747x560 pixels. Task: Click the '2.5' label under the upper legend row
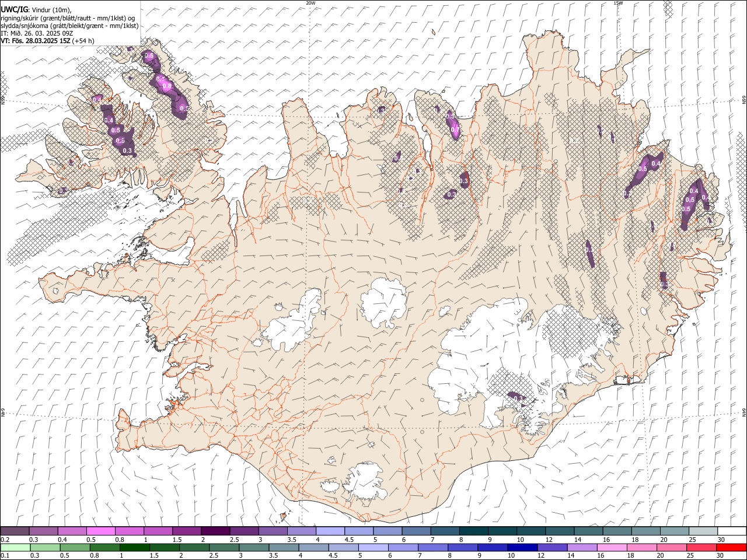coord(234,540)
